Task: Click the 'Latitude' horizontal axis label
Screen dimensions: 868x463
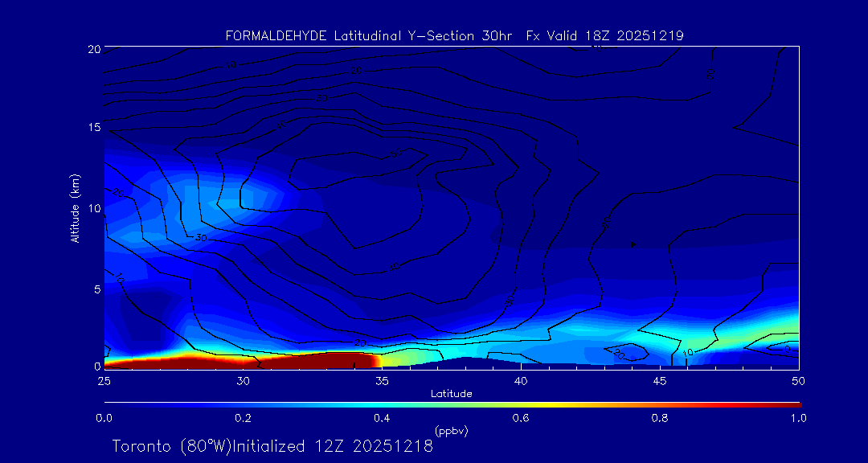Action: pos(452,394)
